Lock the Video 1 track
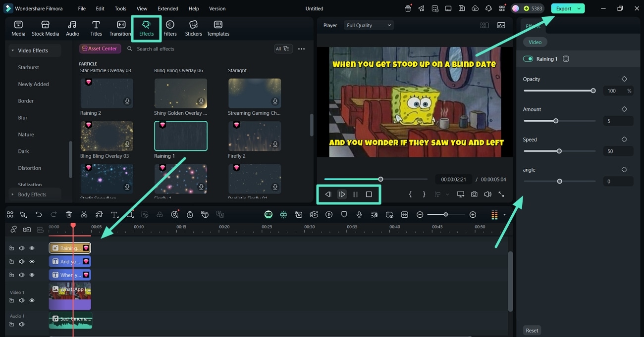Screen dimensions: 644x337 pos(12,300)
